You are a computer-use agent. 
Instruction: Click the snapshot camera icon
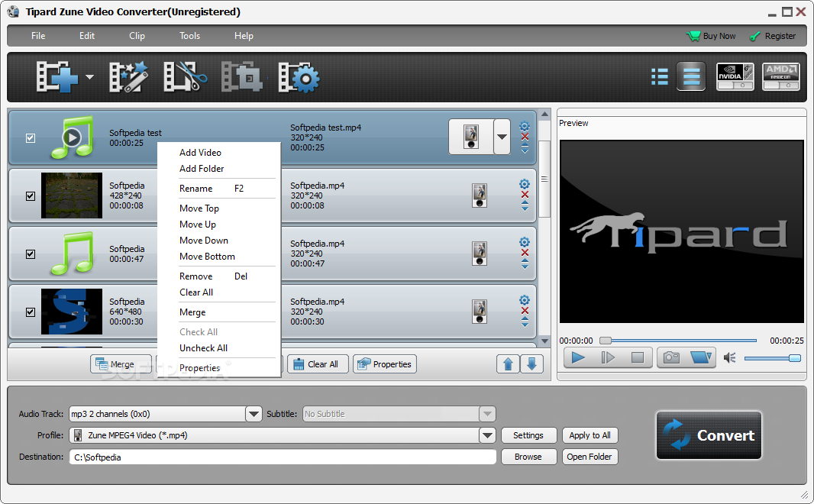pos(671,357)
